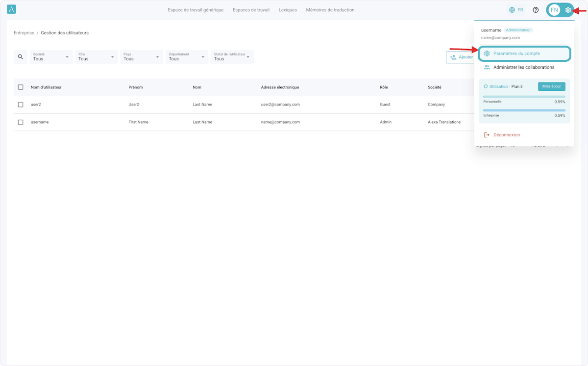Expand the Société filter dropdown
This screenshot has height=366, width=588.
[51, 57]
